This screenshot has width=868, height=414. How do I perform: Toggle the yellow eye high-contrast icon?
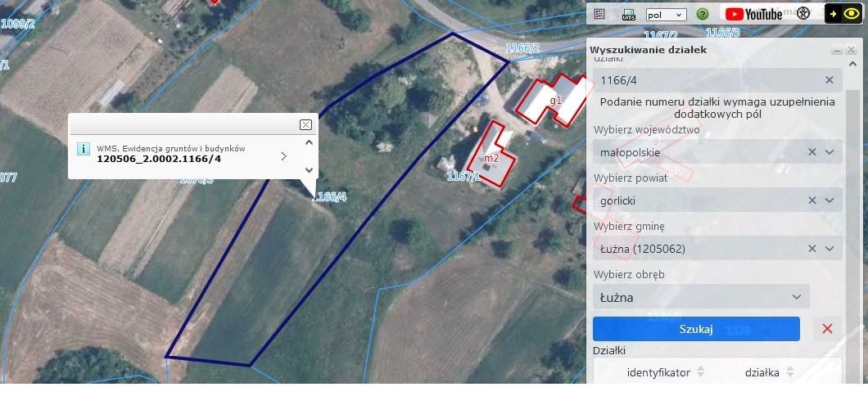click(852, 14)
